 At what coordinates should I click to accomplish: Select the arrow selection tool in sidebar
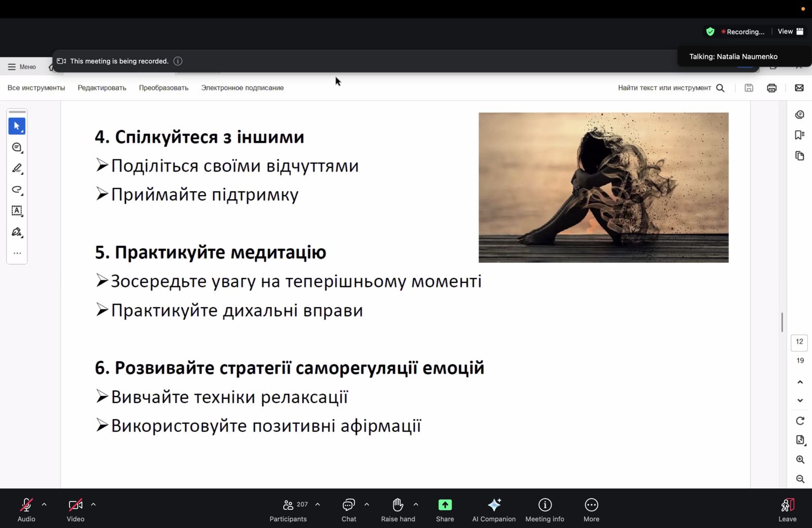tap(17, 126)
